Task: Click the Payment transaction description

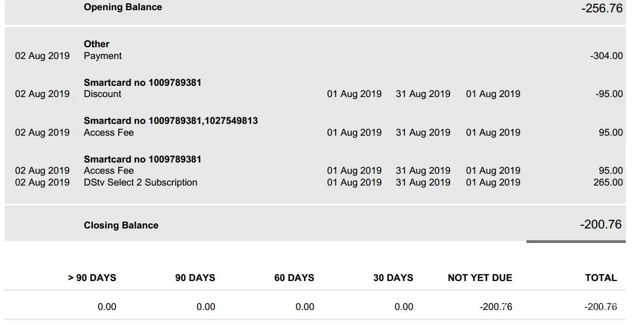Action: pyautogui.click(x=103, y=56)
